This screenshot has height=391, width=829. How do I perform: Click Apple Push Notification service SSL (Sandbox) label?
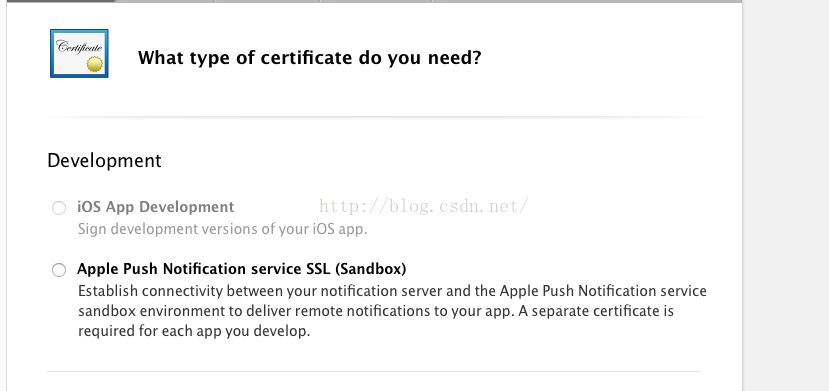tap(242, 269)
